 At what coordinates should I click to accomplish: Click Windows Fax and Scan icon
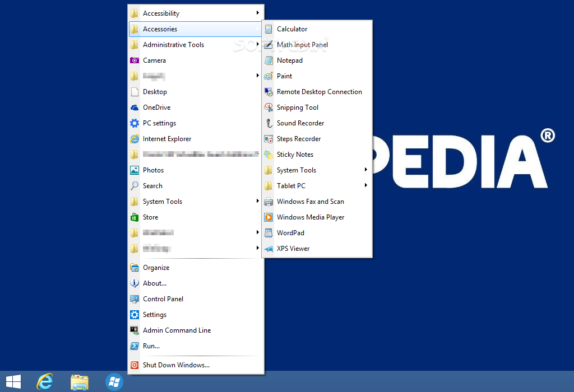pyautogui.click(x=269, y=202)
